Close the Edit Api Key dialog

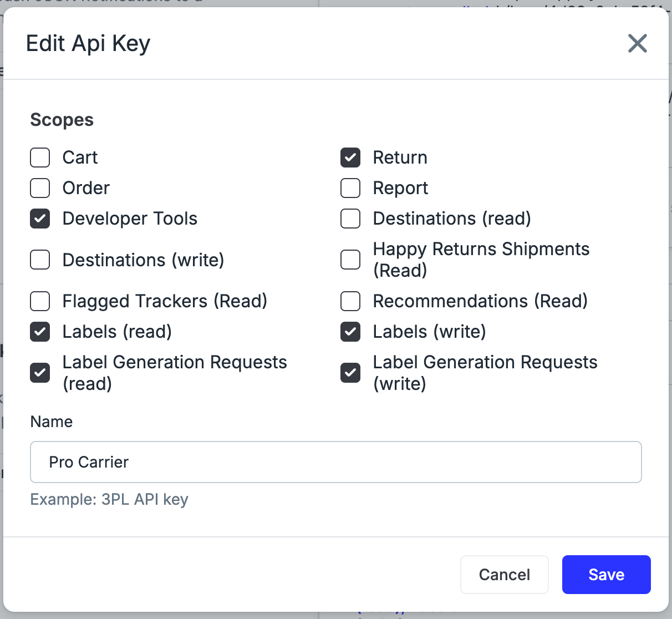tap(637, 43)
